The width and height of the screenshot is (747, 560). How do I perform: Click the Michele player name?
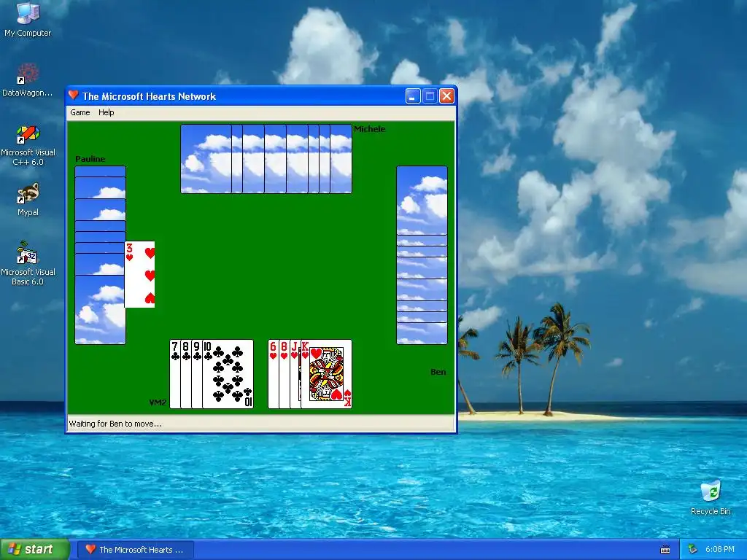pos(370,129)
